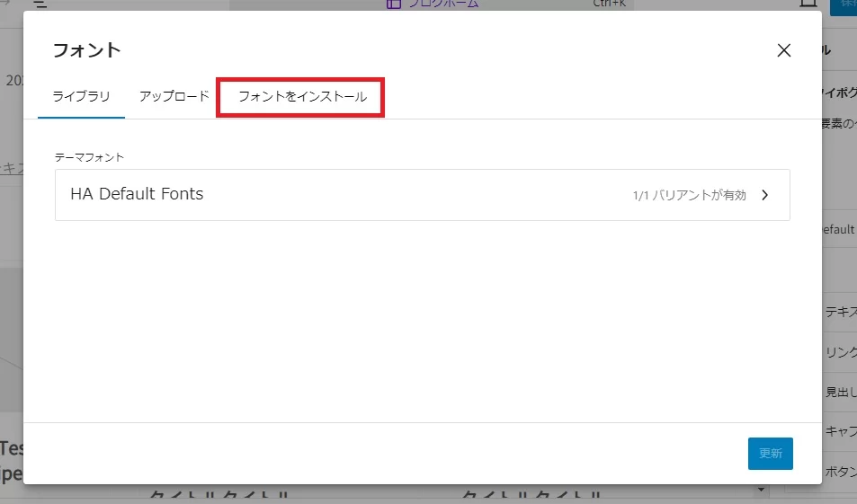Select the HA Default Fonts row title

(137, 194)
